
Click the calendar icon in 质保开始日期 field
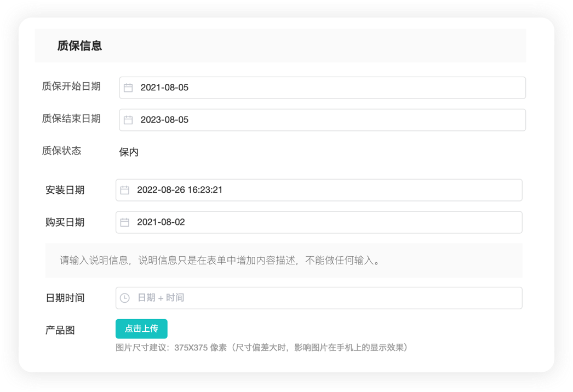(x=128, y=87)
